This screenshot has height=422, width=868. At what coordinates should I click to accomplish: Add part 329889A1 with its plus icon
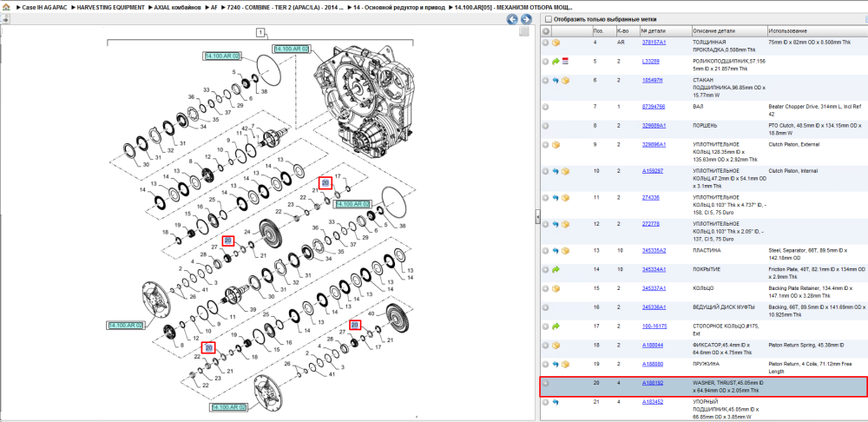[x=546, y=126]
